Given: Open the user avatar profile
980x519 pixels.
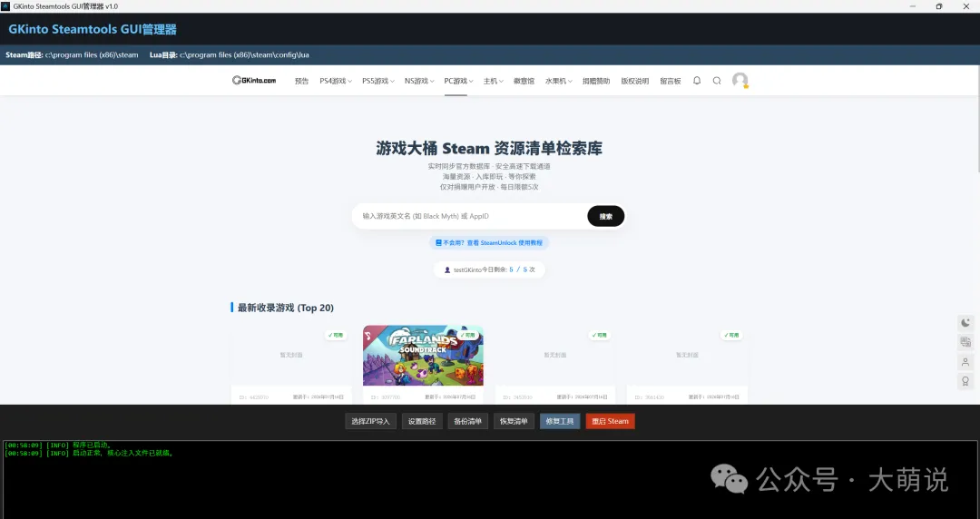Looking at the screenshot, I should pyautogui.click(x=740, y=80).
